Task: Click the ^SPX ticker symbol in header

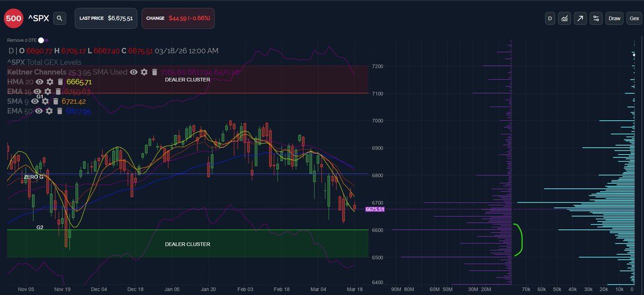Action: 38,18
